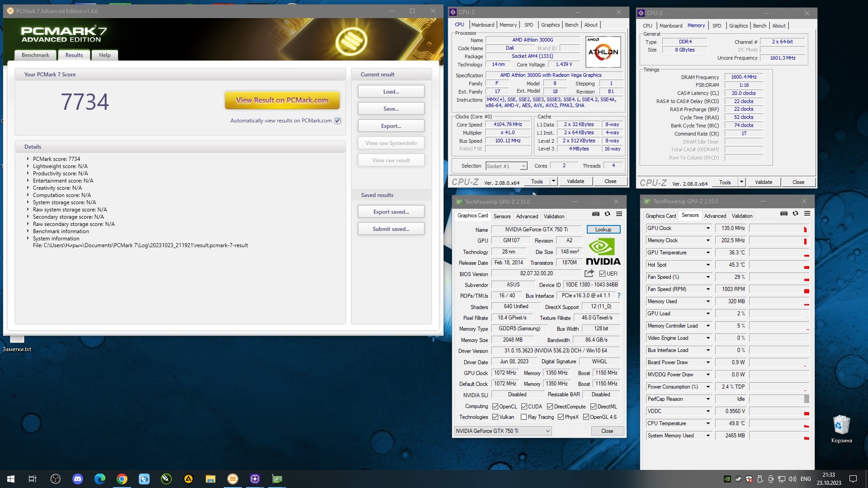Toggle the Vulkan checkbox
Screen dimensions: 868x488
click(495, 417)
